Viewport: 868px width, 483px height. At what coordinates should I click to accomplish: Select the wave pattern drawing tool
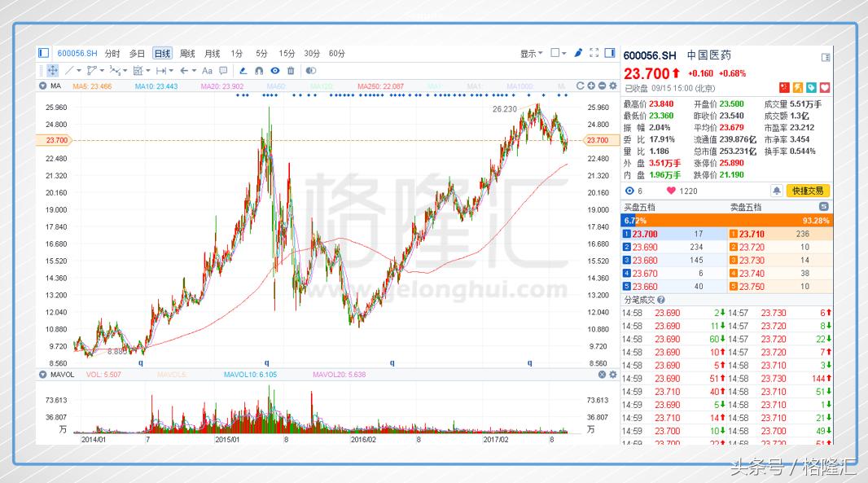(115, 70)
